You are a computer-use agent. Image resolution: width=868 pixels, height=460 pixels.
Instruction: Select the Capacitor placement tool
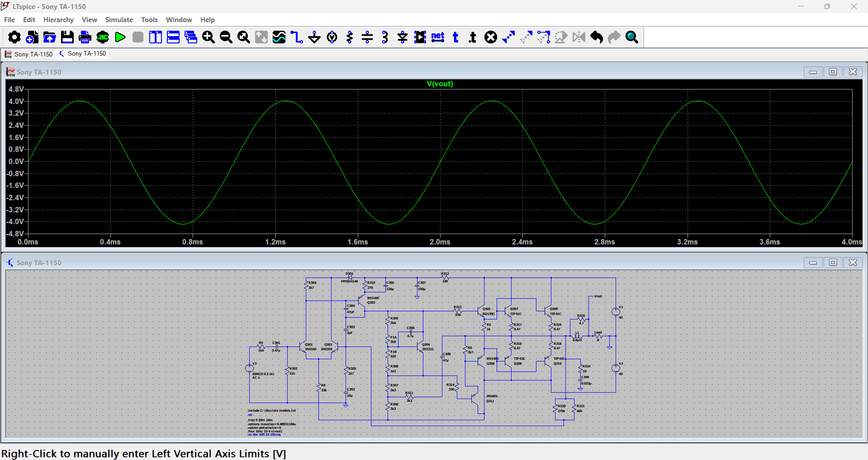coord(367,37)
